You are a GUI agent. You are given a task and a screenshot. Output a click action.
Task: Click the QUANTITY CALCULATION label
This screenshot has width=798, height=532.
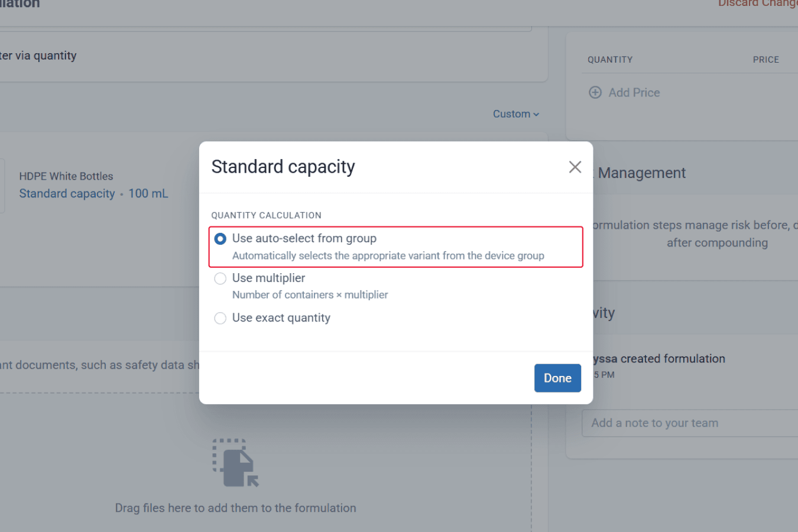[x=267, y=215]
